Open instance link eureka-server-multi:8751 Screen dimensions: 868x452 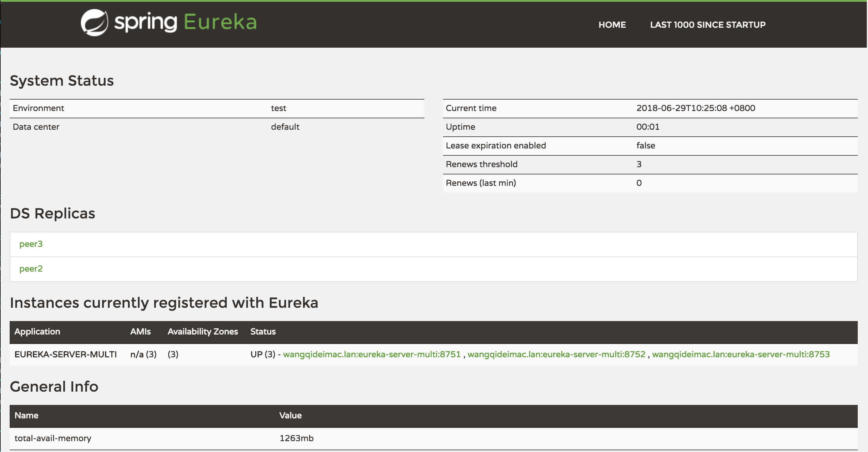coord(372,354)
